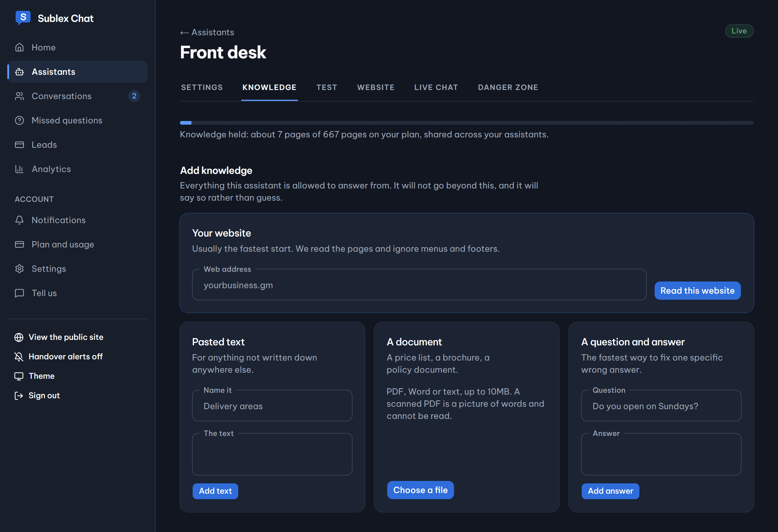
Task: Switch to the Test tab
Action: click(x=327, y=87)
